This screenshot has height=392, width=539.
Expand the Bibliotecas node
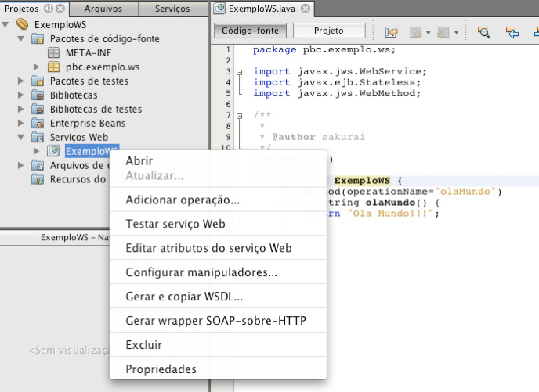[x=20, y=95]
